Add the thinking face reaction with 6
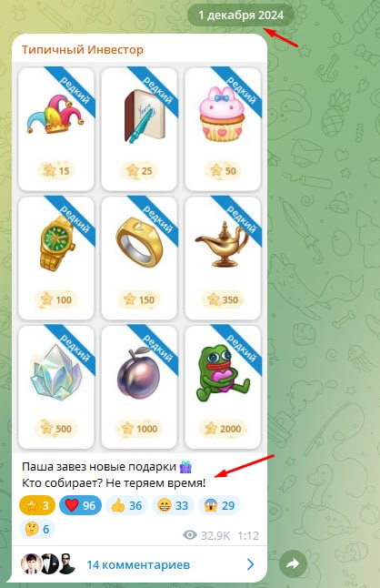This screenshot has height=588, width=380. (37, 529)
